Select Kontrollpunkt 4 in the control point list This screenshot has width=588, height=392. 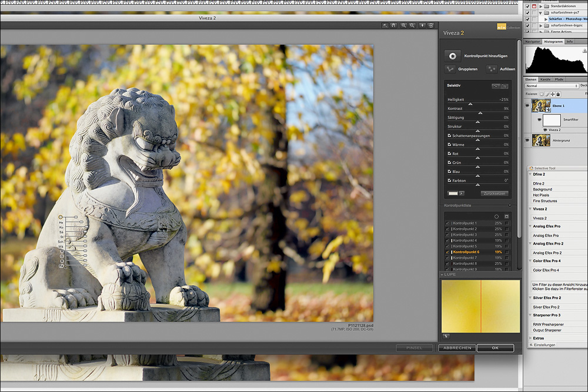click(x=465, y=240)
